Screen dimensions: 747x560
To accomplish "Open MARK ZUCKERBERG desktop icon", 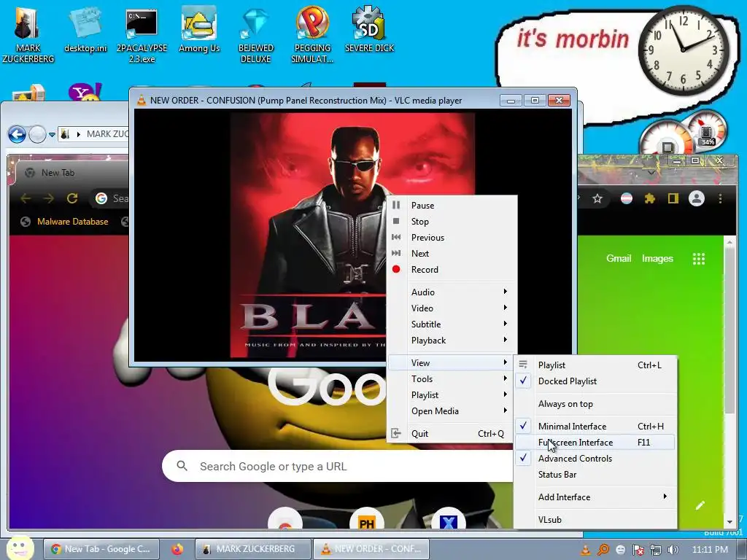I will (x=28, y=34).
